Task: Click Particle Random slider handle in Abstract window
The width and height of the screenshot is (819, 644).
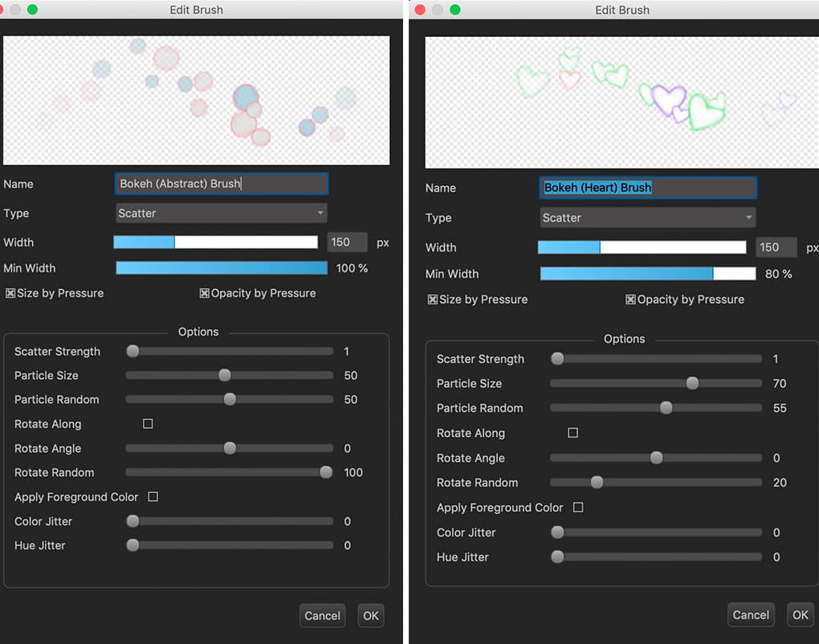Action: click(230, 399)
